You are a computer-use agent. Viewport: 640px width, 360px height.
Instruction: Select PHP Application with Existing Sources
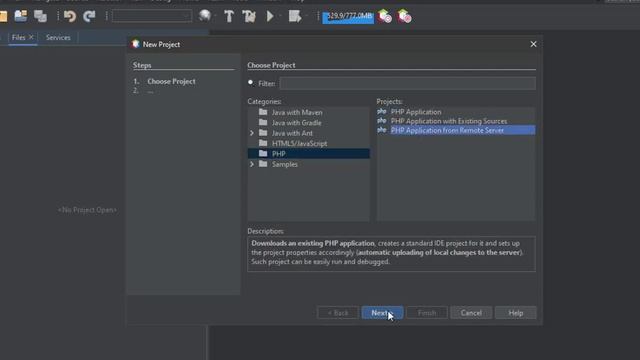click(449, 121)
